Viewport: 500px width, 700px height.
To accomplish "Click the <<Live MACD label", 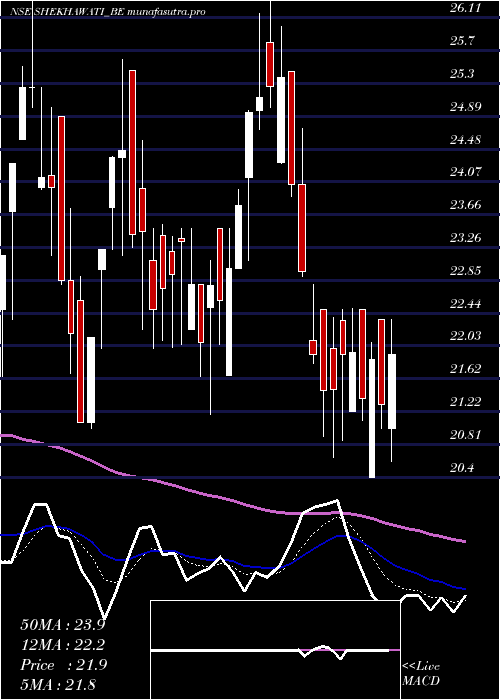I will coord(421,673).
